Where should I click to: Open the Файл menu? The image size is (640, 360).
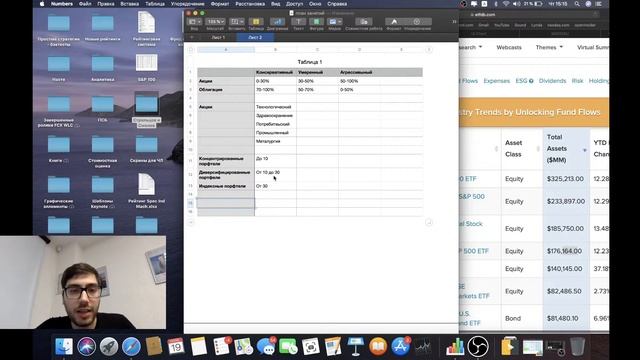coord(85,4)
